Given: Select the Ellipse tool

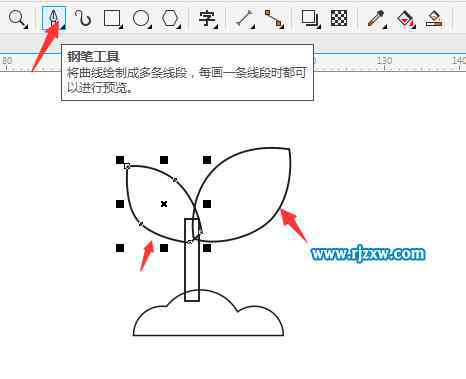Looking at the screenshot, I should [141, 18].
